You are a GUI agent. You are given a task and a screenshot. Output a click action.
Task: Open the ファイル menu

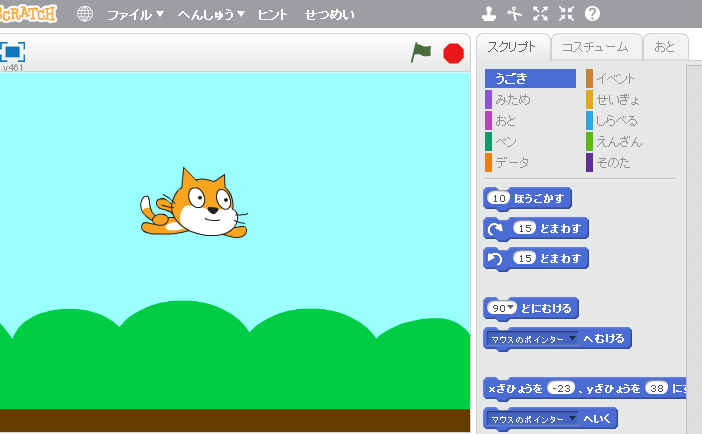click(x=135, y=15)
